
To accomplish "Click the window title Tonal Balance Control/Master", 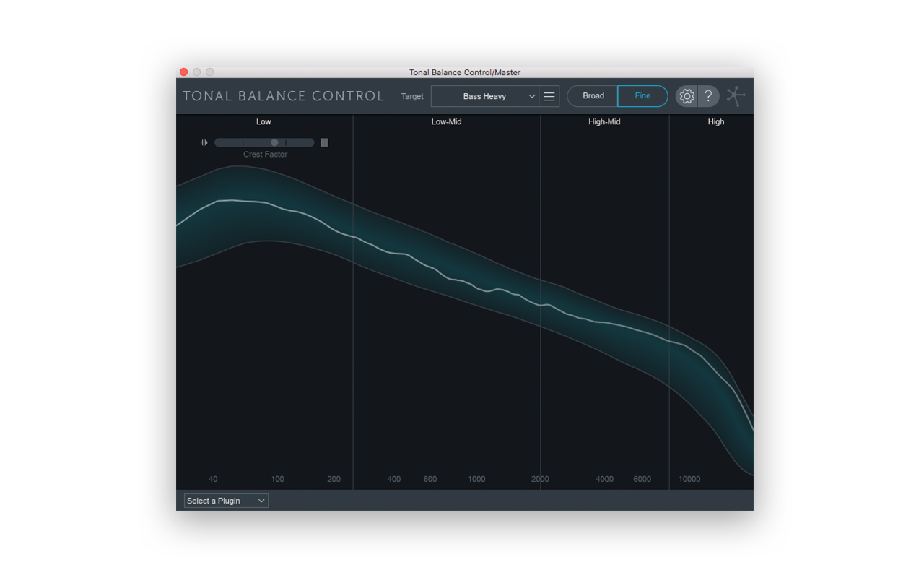I will (465, 72).
